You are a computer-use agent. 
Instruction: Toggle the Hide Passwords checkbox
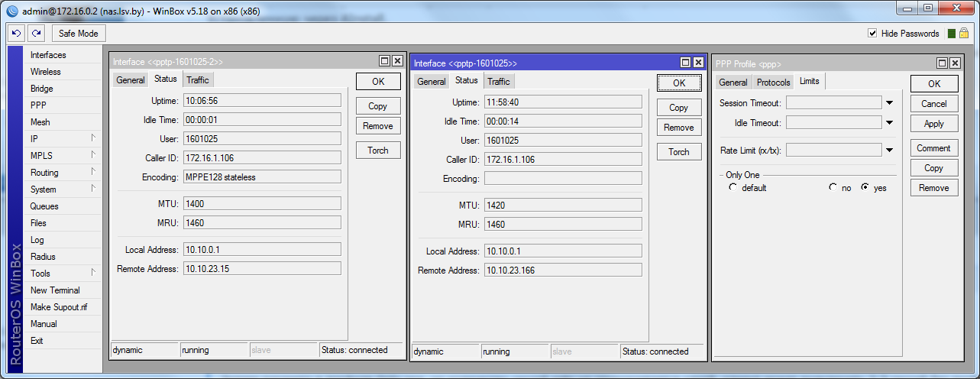tap(872, 34)
